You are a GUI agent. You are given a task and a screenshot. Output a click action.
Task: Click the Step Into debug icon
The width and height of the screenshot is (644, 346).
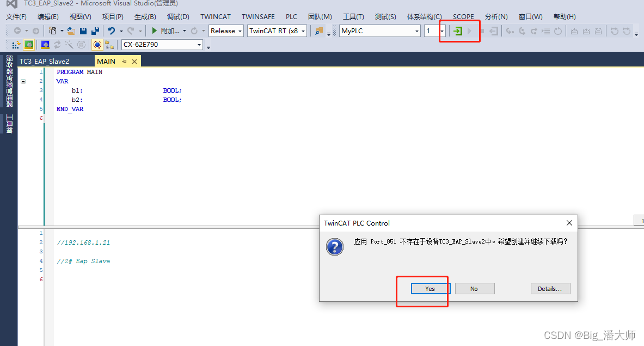click(x=510, y=31)
